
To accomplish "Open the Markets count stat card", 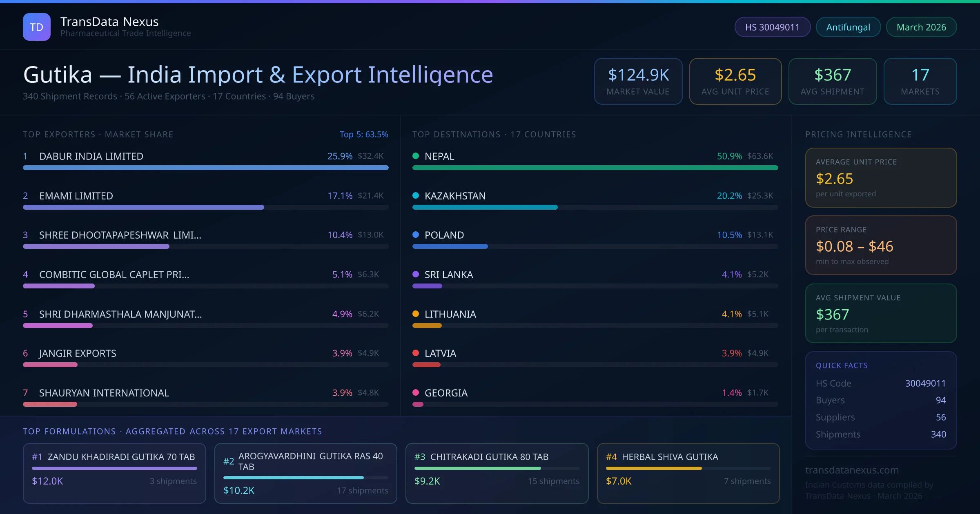I will 920,81.
